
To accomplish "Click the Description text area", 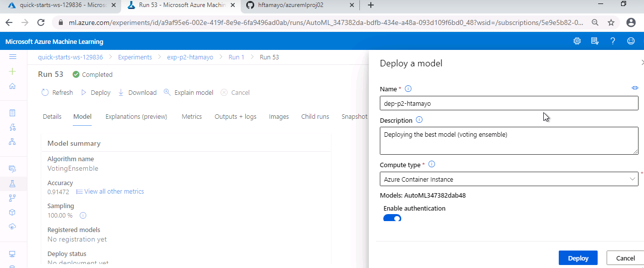I will pyautogui.click(x=509, y=141).
